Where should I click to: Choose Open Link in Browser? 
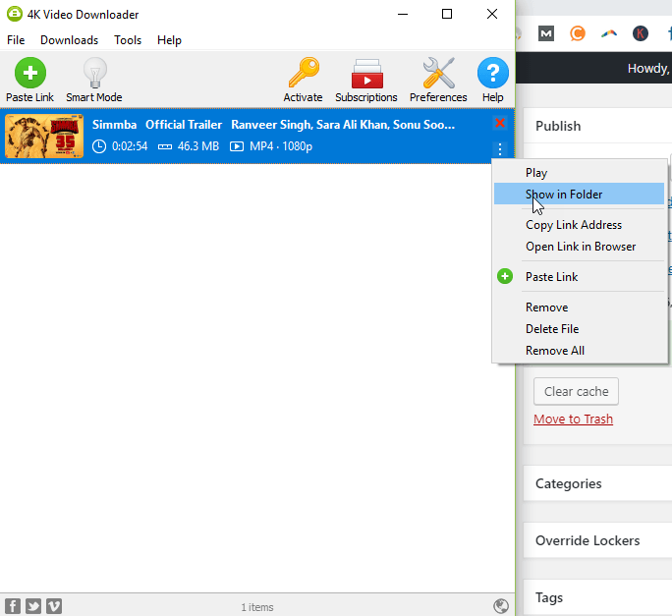(x=579, y=247)
